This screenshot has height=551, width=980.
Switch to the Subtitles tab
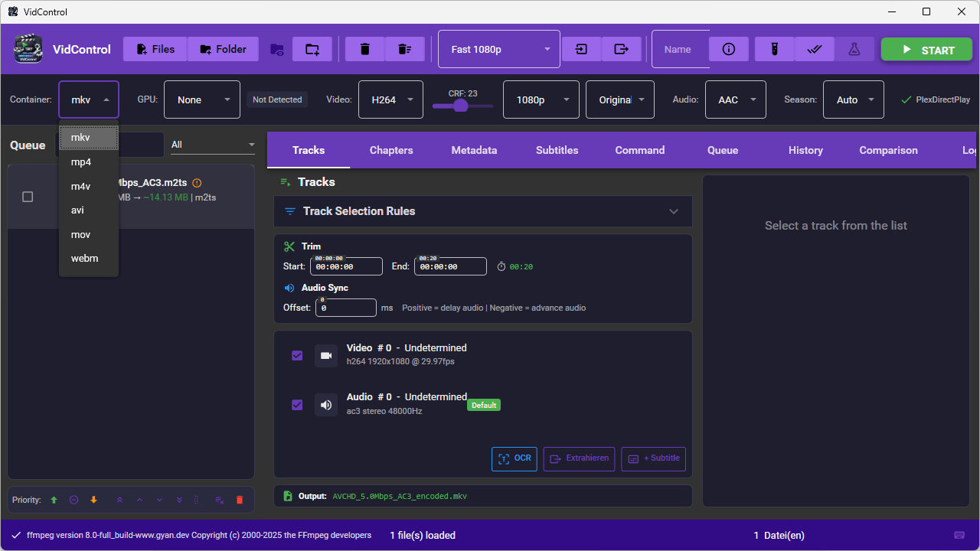coord(557,150)
